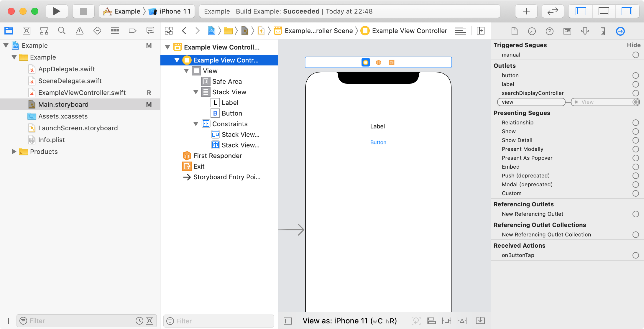The width and height of the screenshot is (644, 329).
Task: Open Update Frames tool
Action: coord(416,321)
